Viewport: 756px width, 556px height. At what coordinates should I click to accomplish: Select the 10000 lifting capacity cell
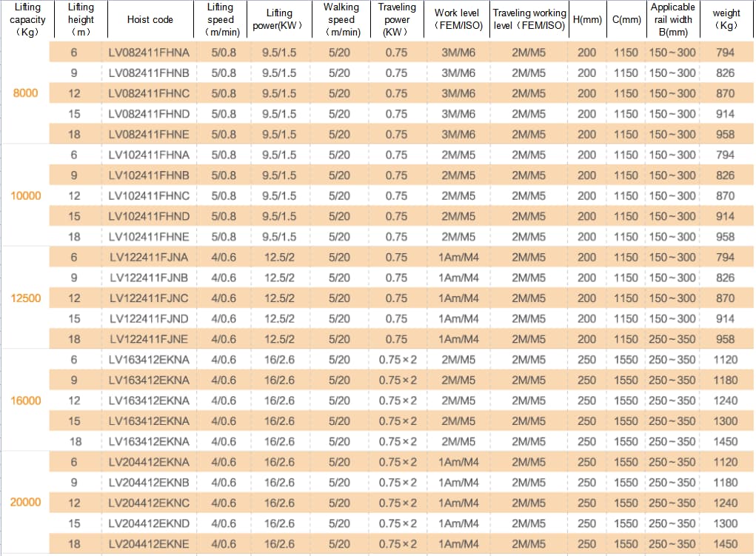pyautogui.click(x=26, y=196)
